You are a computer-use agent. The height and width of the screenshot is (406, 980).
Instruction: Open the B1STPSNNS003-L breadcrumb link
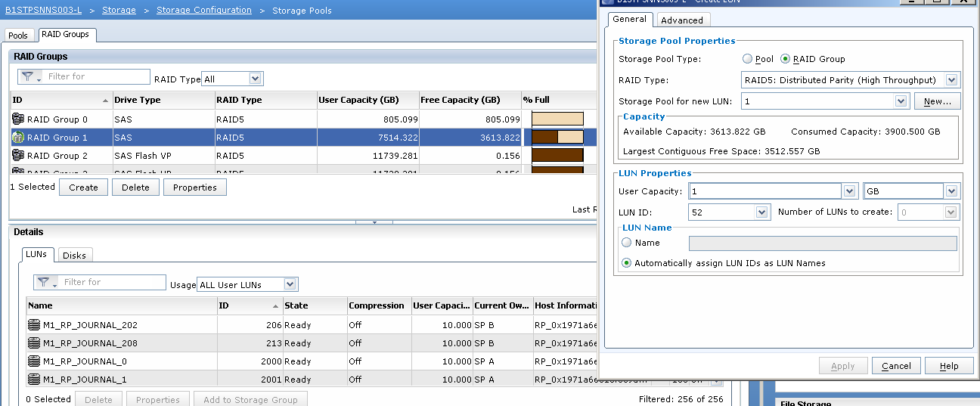[42, 11]
